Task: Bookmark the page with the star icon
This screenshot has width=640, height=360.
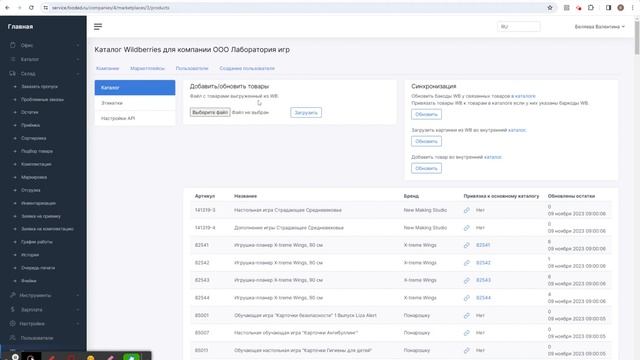Action: point(550,8)
